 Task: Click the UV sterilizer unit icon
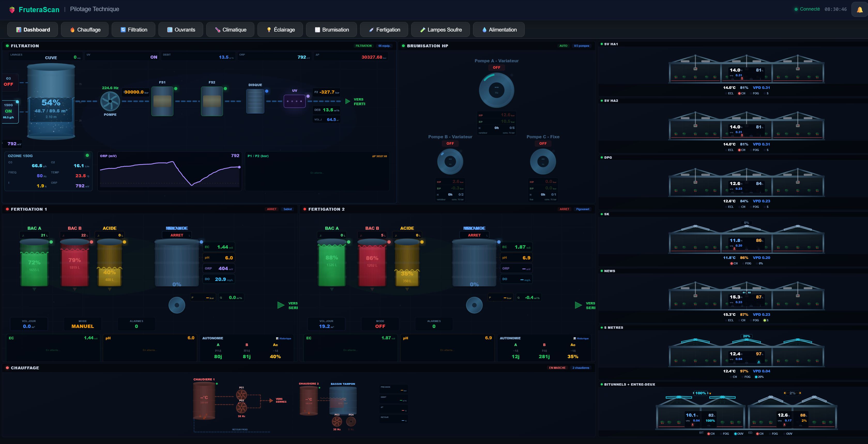(x=294, y=101)
